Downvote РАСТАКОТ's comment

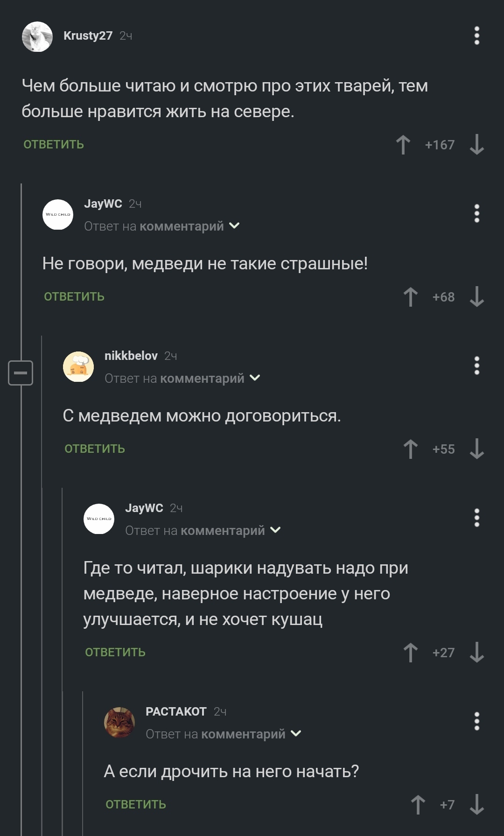click(476, 805)
